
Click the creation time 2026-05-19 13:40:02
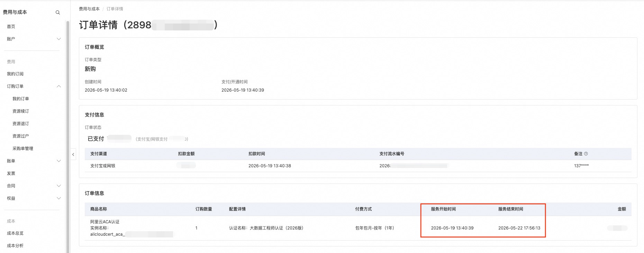[x=106, y=90]
